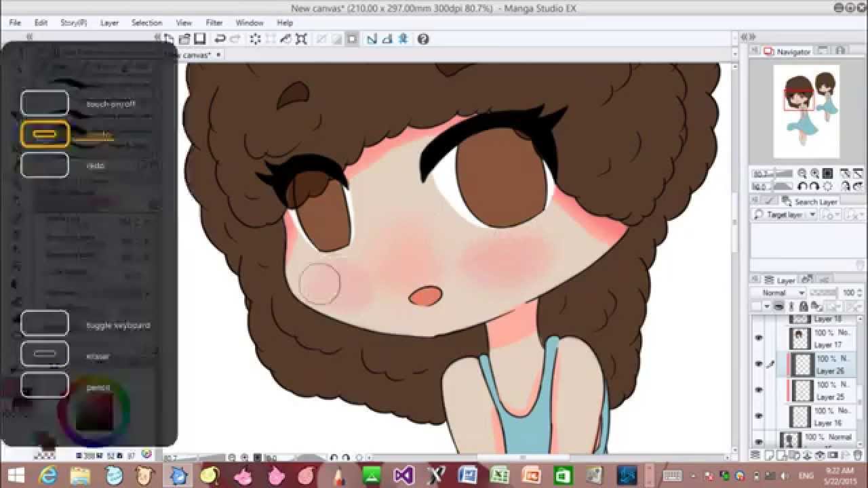
Task: Click the Save icon in the command bar
Action: 200,39
